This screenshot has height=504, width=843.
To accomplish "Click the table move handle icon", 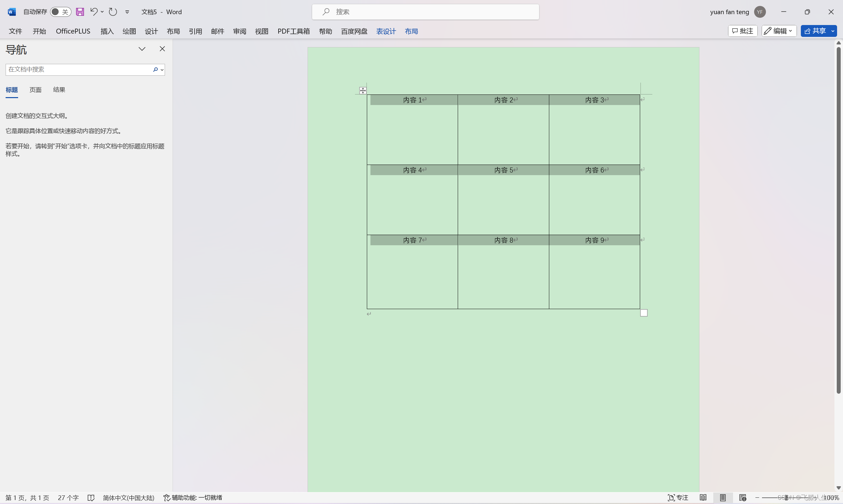I will tap(363, 91).
